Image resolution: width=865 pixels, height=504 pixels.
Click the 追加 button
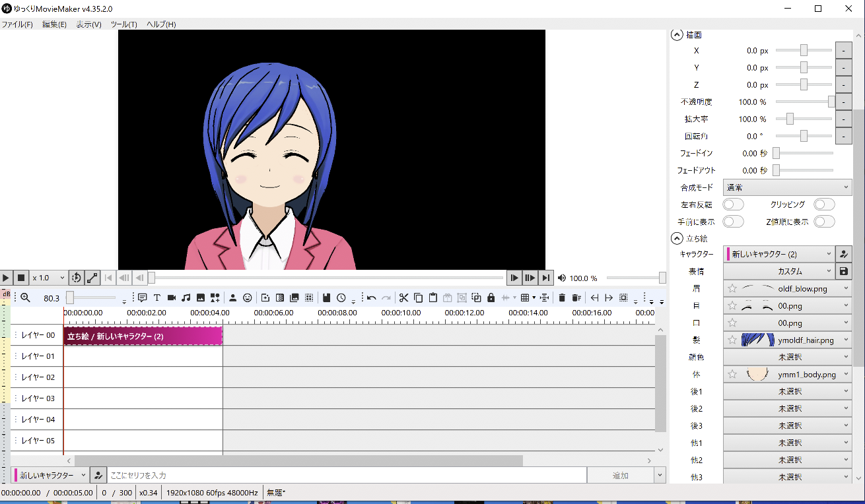[x=620, y=475]
